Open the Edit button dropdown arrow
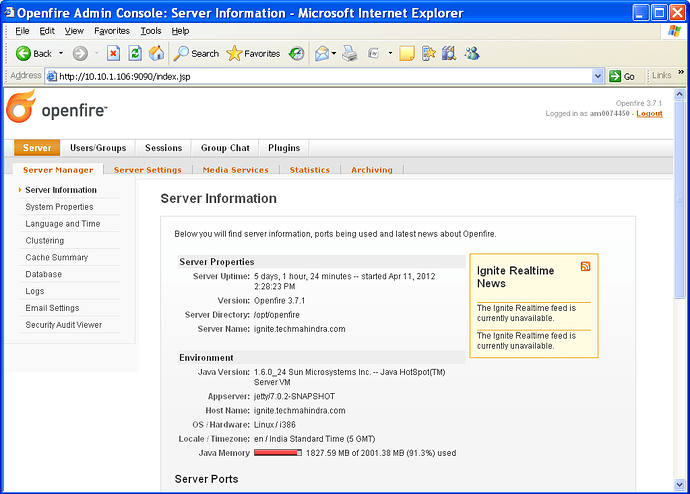 (x=390, y=54)
